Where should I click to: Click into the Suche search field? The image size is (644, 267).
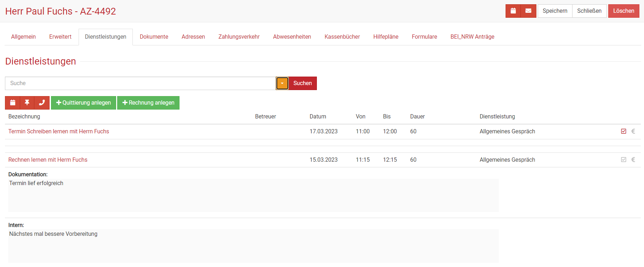pos(140,83)
